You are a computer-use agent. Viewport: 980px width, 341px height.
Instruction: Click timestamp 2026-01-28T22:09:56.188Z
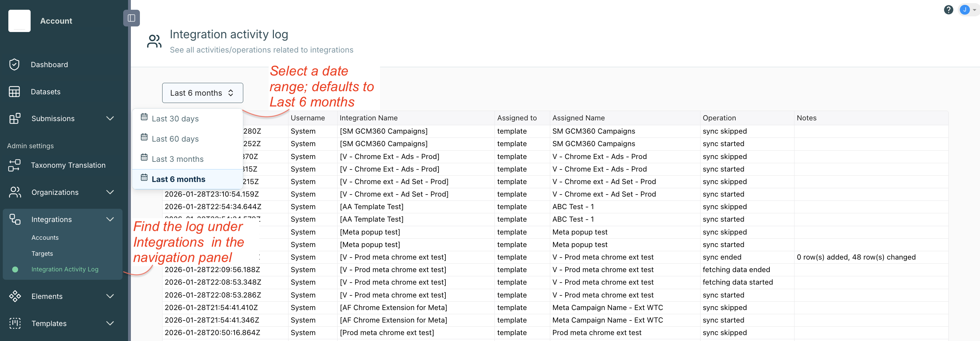(212, 269)
